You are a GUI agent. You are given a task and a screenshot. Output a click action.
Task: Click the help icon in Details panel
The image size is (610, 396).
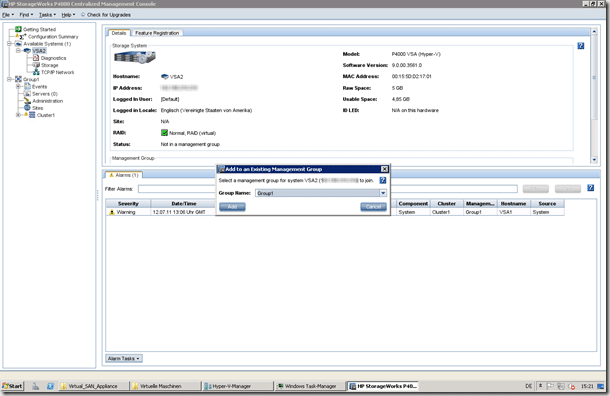[580, 46]
